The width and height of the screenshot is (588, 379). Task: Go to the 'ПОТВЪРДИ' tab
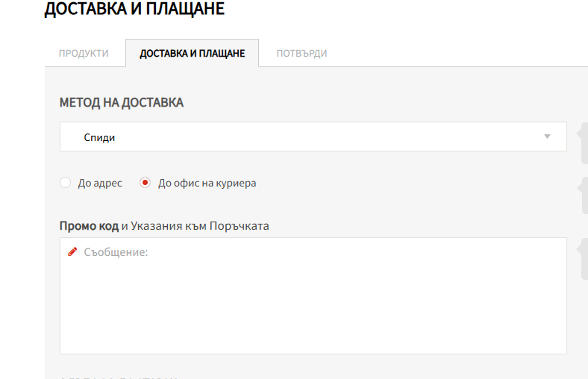tap(301, 54)
